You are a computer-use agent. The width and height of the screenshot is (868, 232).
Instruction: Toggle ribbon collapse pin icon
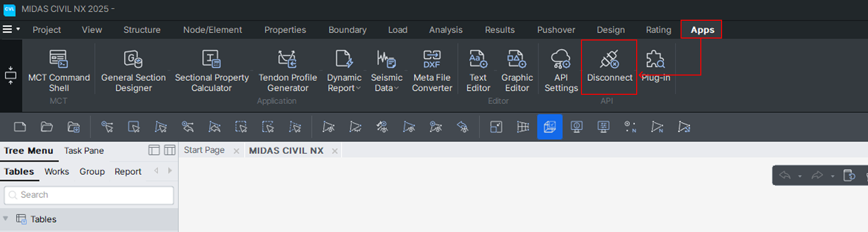point(10,75)
